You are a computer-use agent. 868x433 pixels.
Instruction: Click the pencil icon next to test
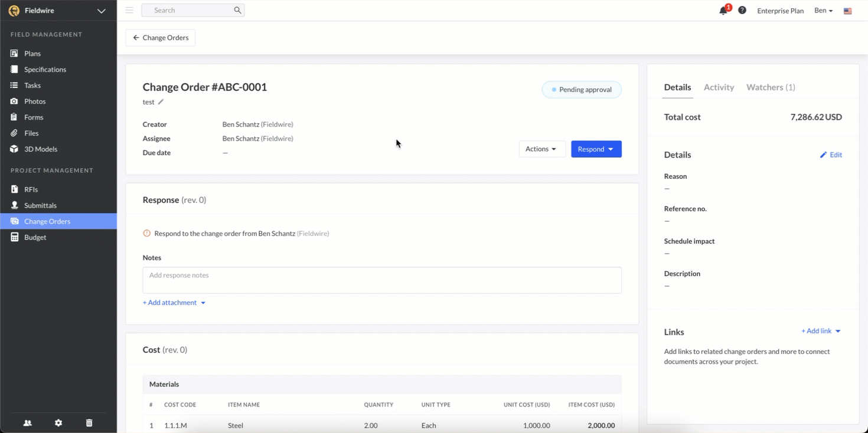click(161, 102)
